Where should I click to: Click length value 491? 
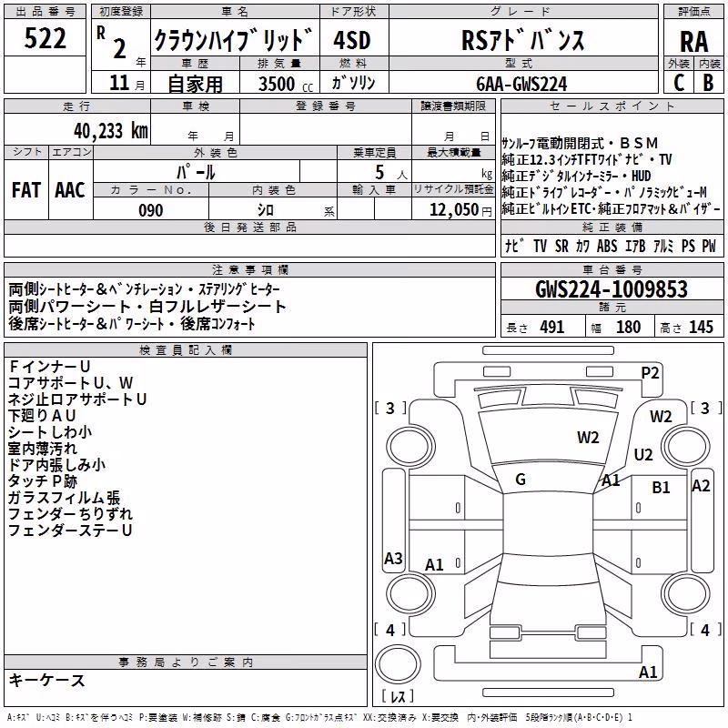[x=552, y=327]
